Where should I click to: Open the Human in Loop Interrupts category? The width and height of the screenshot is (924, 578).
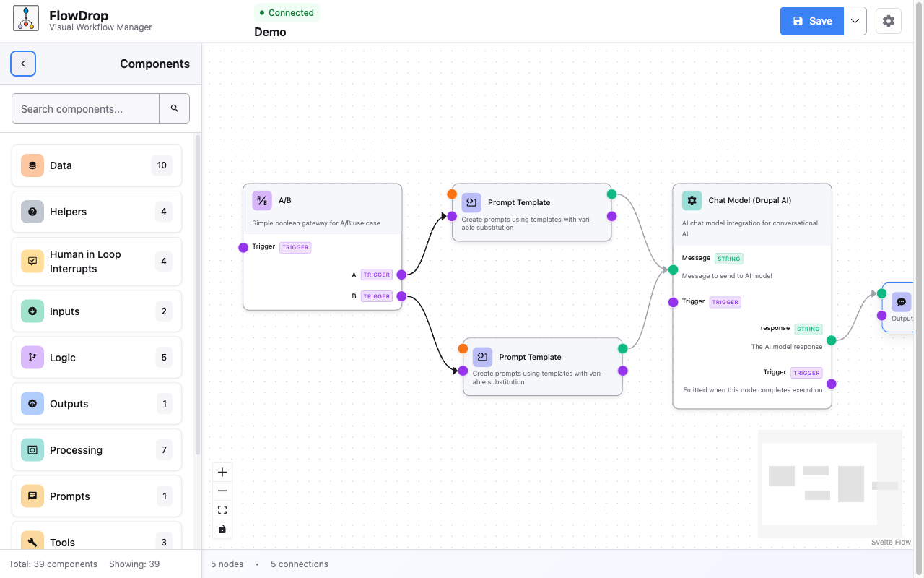(x=97, y=262)
